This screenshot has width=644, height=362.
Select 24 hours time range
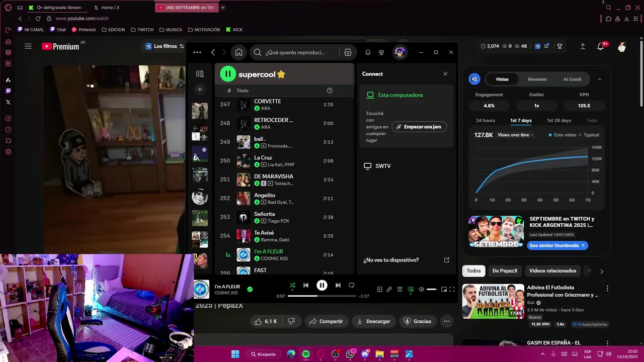486,121
